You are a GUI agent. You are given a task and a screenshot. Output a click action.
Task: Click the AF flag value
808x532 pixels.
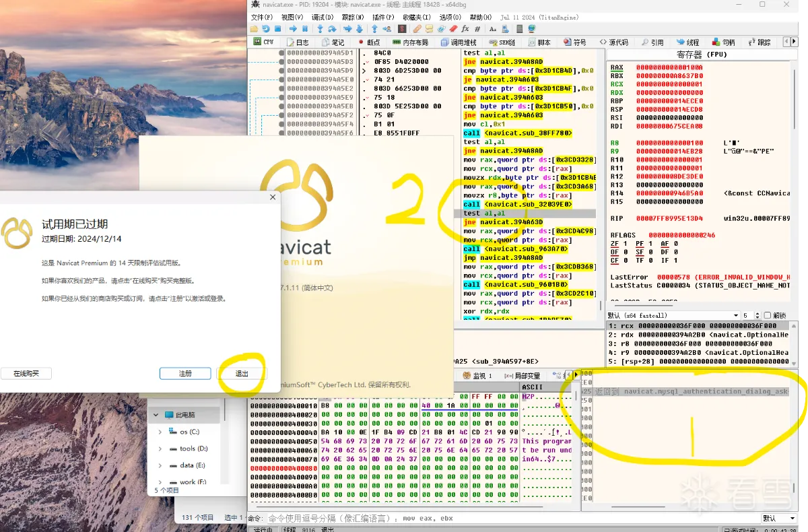click(677, 244)
